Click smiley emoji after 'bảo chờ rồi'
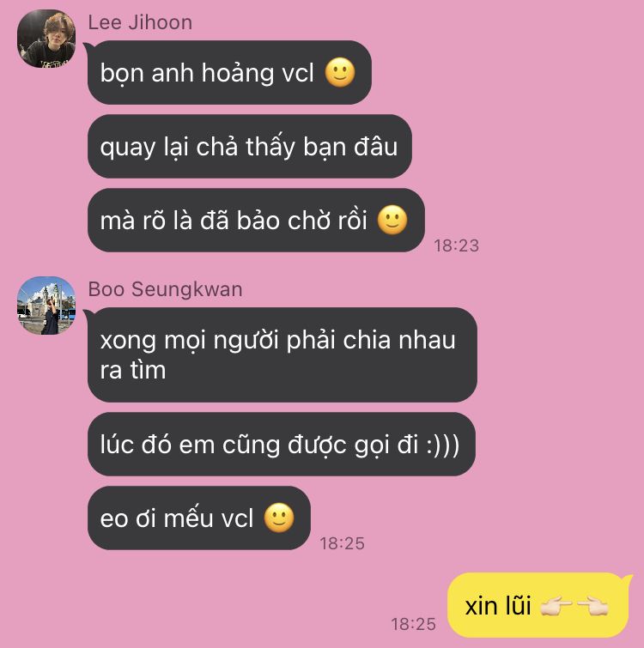This screenshot has width=644, height=648. point(392,220)
